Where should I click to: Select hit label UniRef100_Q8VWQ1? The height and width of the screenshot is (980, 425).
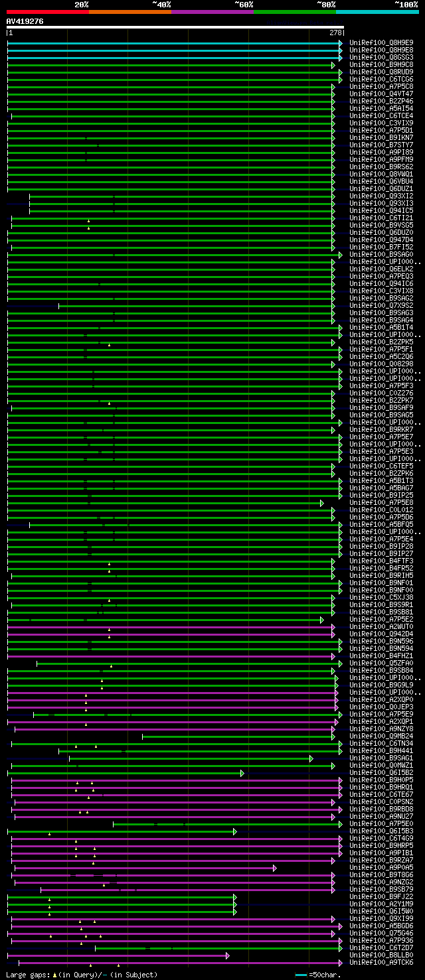381,174
